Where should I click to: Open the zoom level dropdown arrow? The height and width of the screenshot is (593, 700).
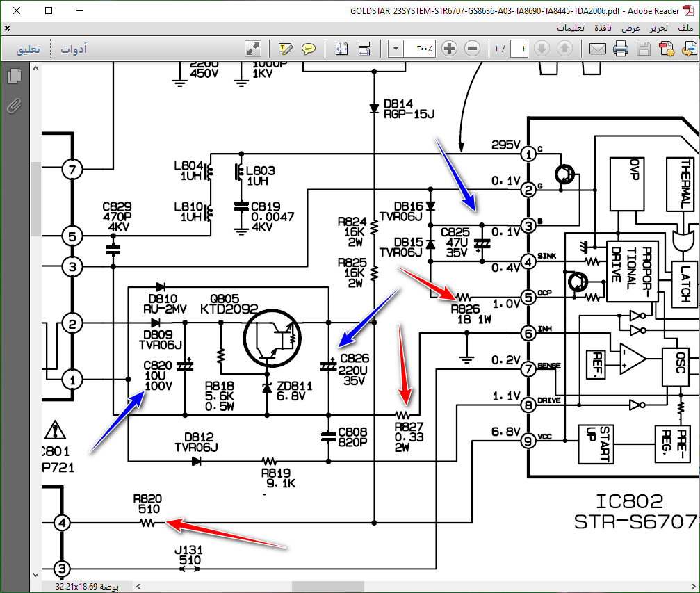[396, 49]
